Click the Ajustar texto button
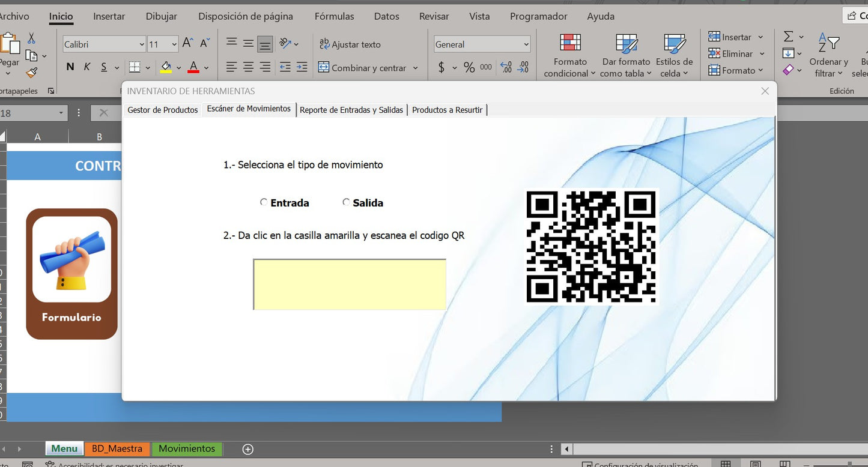This screenshot has height=467, width=868. (x=350, y=44)
